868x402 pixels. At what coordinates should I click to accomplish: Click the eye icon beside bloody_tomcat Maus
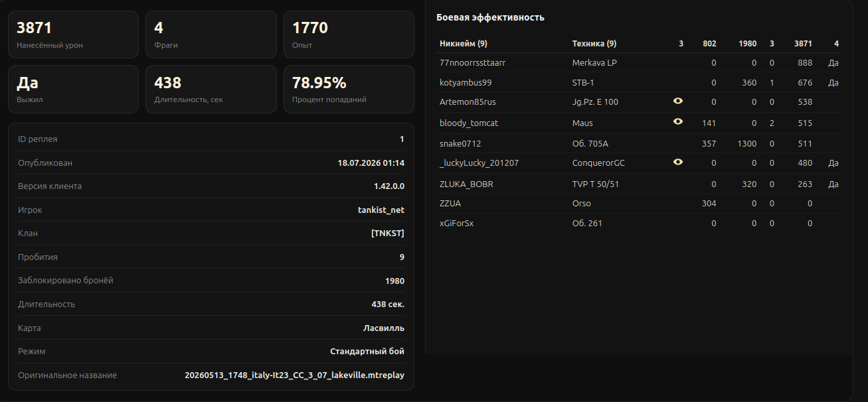(x=678, y=122)
